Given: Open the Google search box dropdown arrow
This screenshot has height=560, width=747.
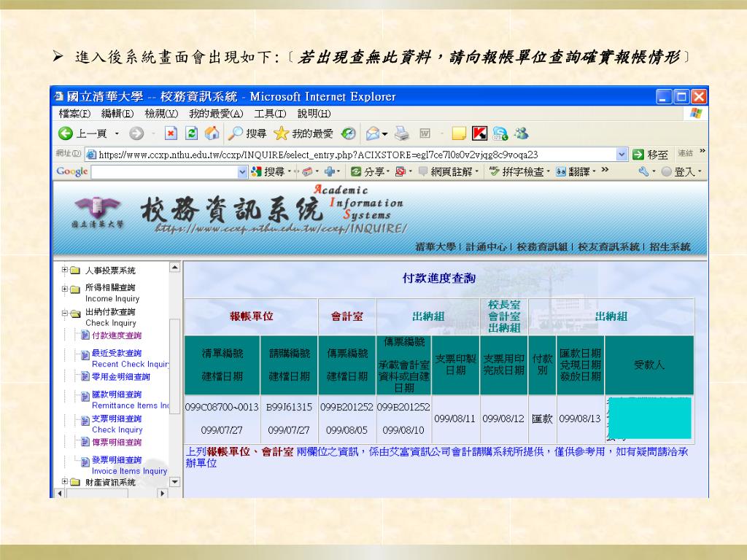Looking at the screenshot, I should pyautogui.click(x=242, y=171).
